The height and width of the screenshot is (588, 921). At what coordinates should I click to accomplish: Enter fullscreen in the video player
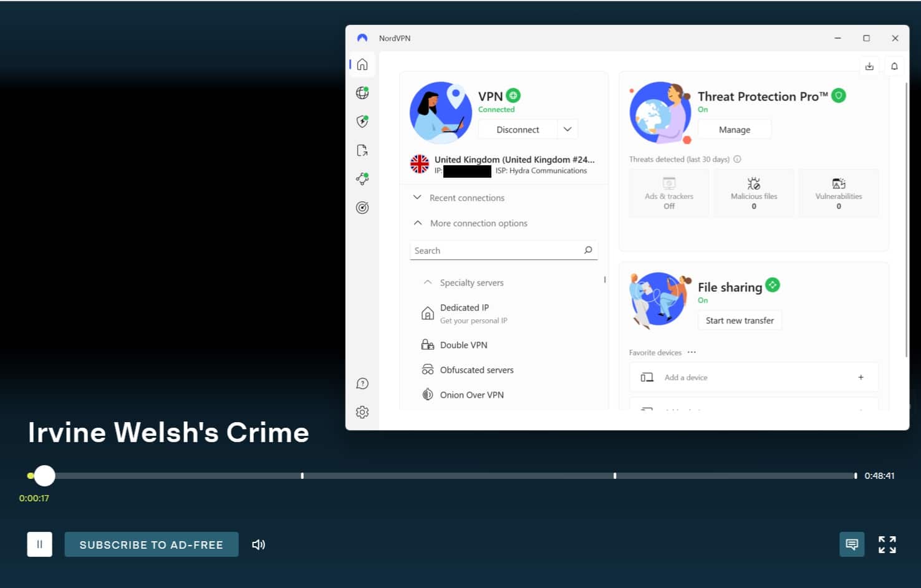(887, 544)
